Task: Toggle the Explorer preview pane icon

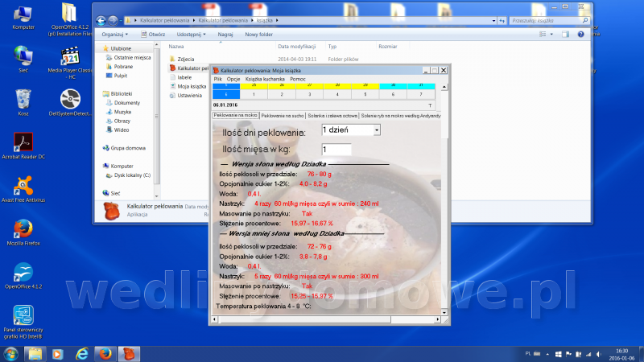Action: pyautogui.click(x=566, y=35)
